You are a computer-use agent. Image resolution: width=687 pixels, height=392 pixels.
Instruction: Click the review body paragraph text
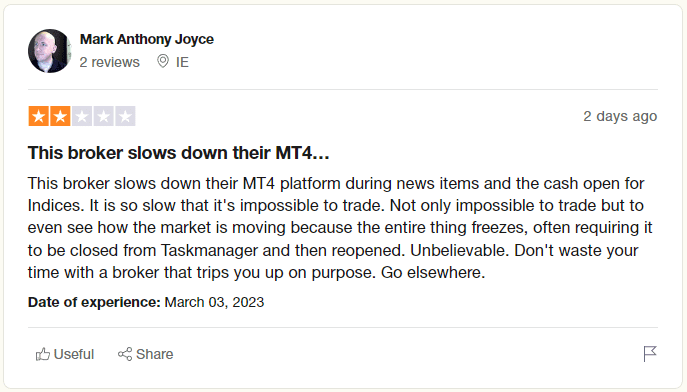pos(340,228)
